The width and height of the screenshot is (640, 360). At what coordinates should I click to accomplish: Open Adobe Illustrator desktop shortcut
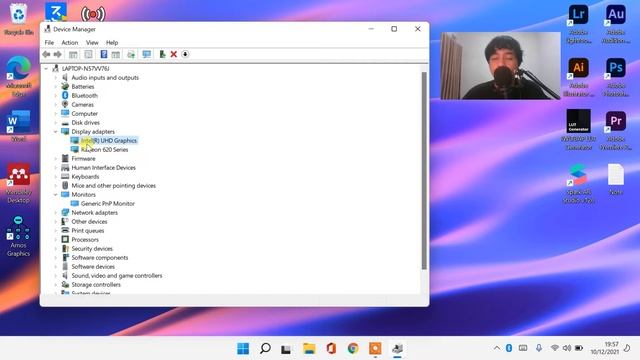click(578, 77)
